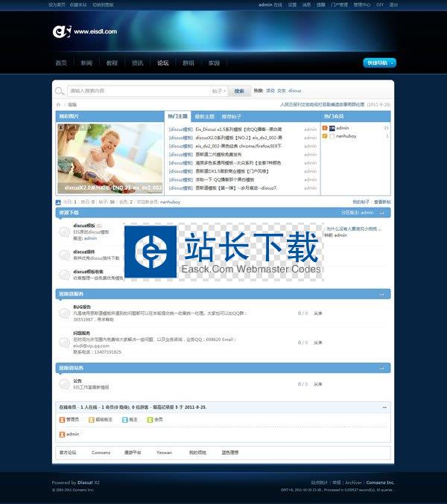Click the forum statistics chart icon
447x504 pixels.
tap(58, 202)
